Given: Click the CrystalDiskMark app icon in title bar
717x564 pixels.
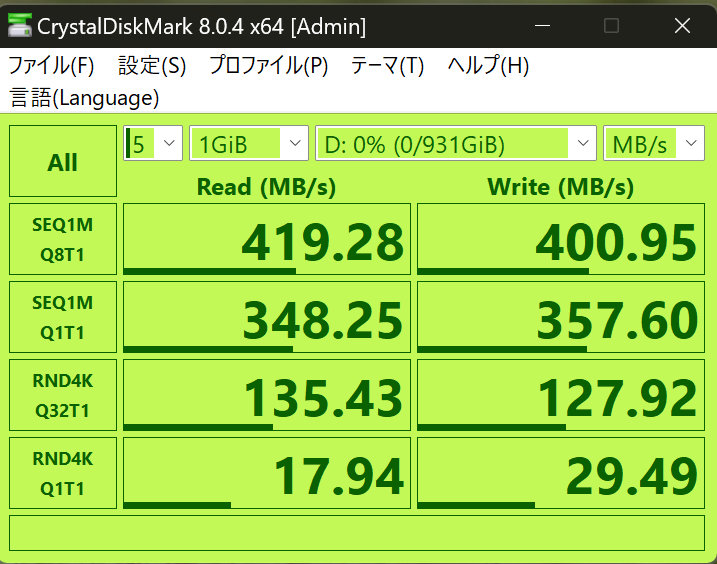Looking at the screenshot, I should click(x=18, y=27).
